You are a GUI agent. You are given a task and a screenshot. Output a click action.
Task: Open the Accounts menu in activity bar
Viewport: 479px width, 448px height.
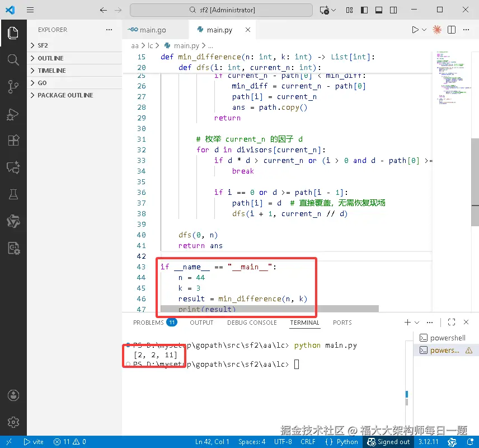click(13, 395)
